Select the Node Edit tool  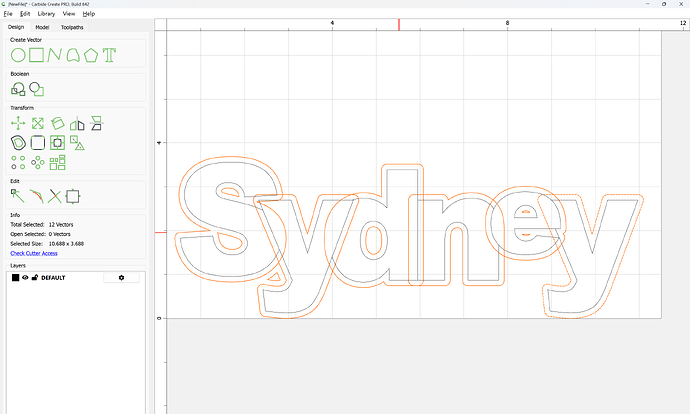pyautogui.click(x=18, y=196)
